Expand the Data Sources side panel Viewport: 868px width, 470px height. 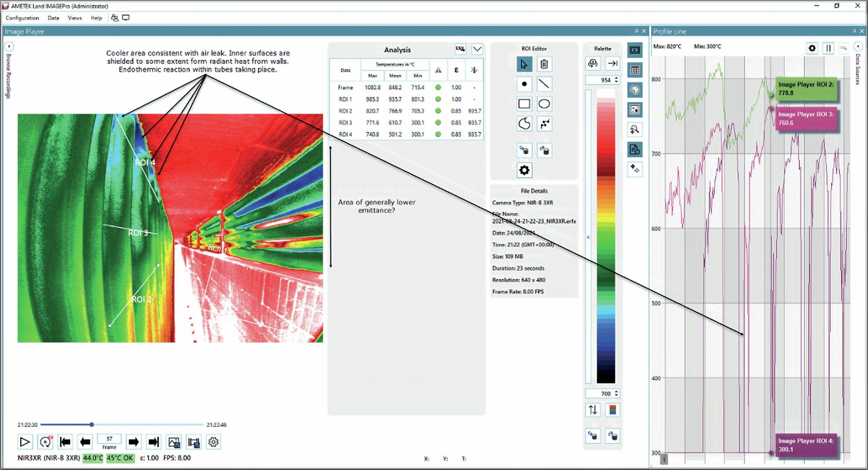pyautogui.click(x=858, y=46)
